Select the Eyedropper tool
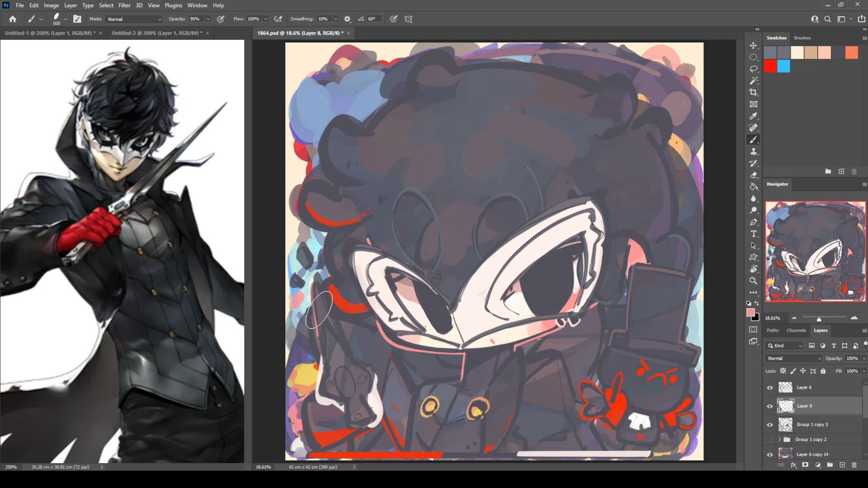 753,116
